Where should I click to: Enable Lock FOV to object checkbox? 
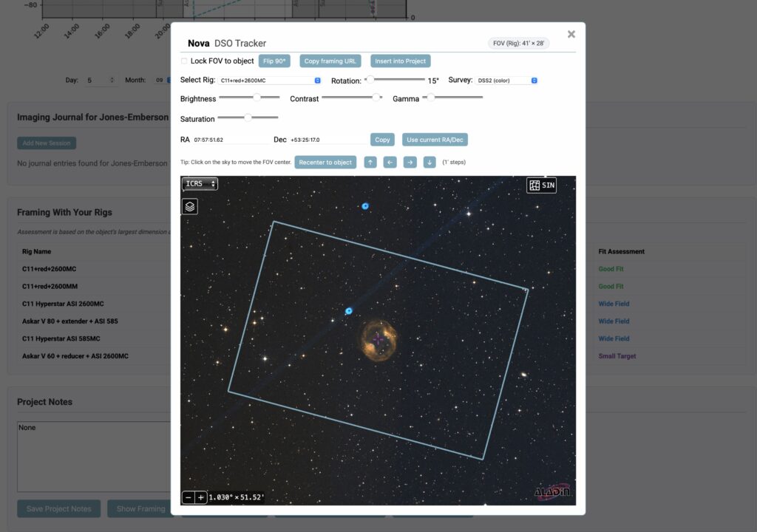pos(184,61)
